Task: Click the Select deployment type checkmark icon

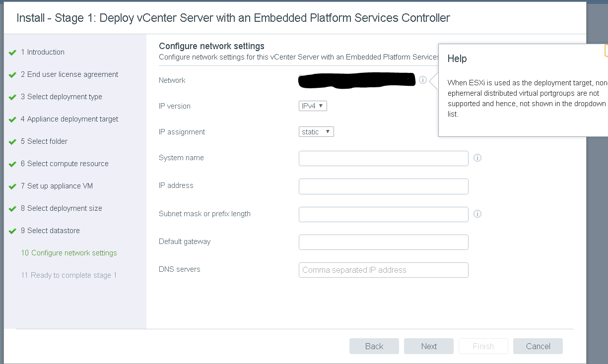Action: click(13, 97)
